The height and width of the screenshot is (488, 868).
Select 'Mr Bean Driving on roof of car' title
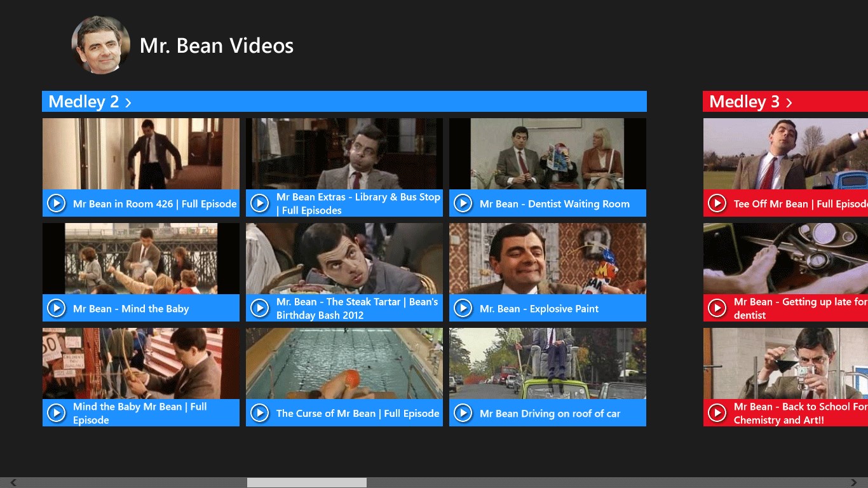tap(550, 414)
